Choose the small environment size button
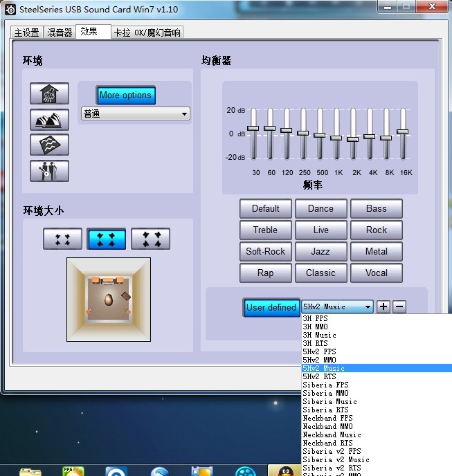Image resolution: width=452 pixels, height=476 pixels. click(x=62, y=239)
